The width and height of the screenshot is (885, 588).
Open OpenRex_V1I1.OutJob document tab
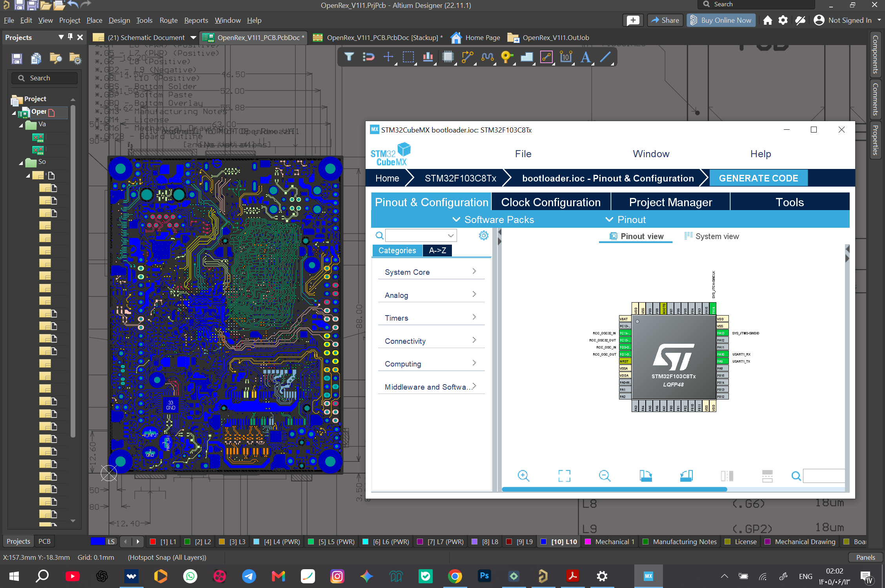(548, 38)
